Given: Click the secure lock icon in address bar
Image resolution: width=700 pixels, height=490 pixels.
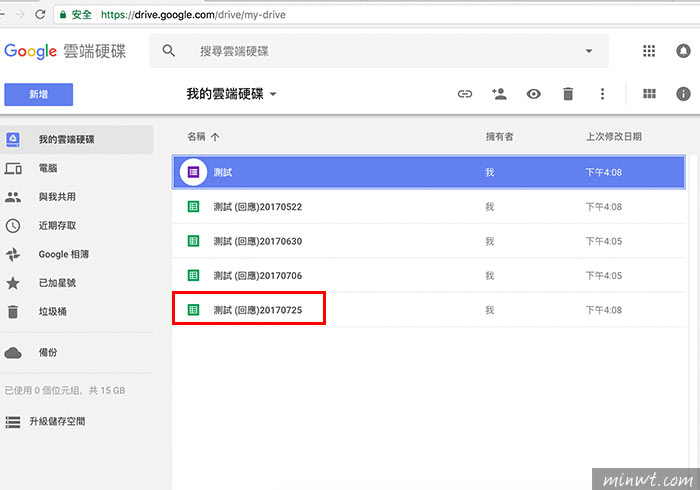Looking at the screenshot, I should pos(63,15).
